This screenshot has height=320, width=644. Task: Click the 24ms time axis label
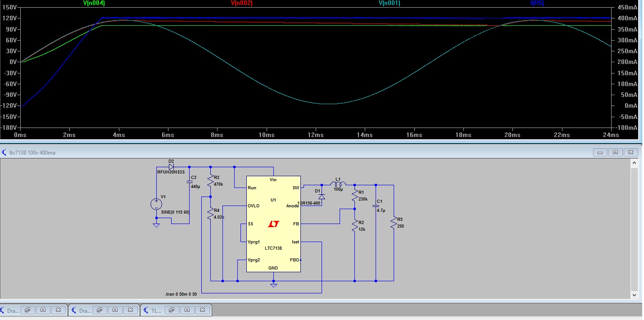(x=611, y=135)
